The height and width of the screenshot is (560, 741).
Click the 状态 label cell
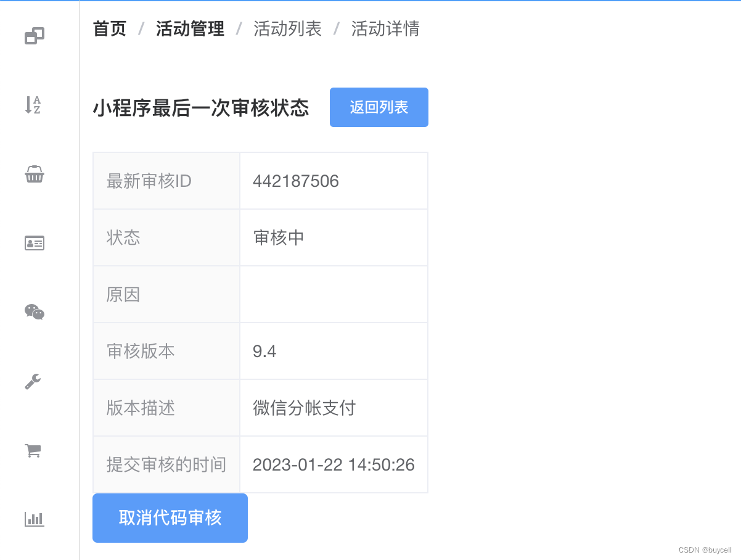(166, 237)
